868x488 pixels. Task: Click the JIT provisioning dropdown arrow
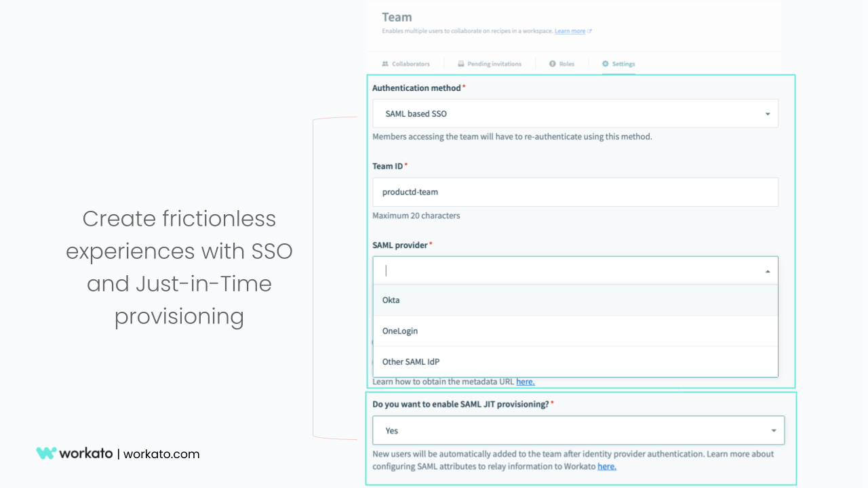(774, 430)
